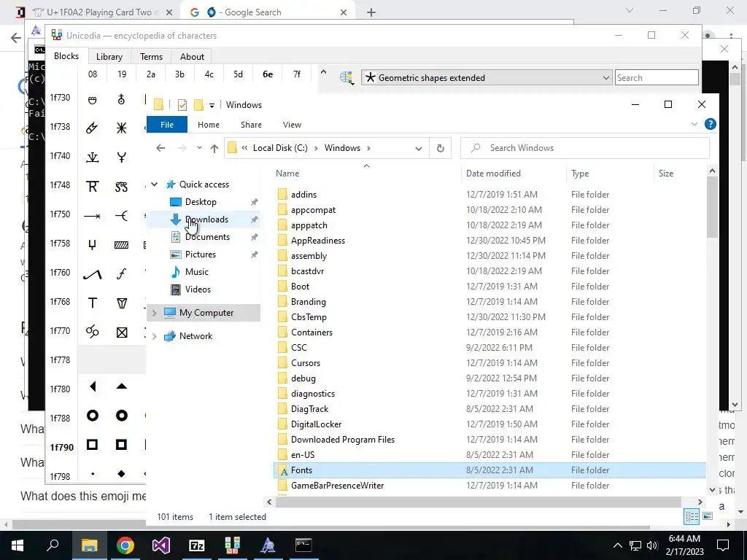The width and height of the screenshot is (747, 560).
Task: Switch to Unicodia Terms tab
Action: click(x=151, y=57)
